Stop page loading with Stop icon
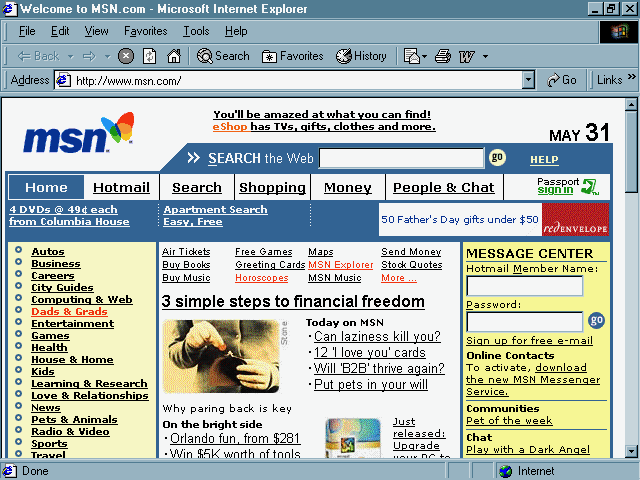Viewport: 640px width, 480px height. click(126, 56)
